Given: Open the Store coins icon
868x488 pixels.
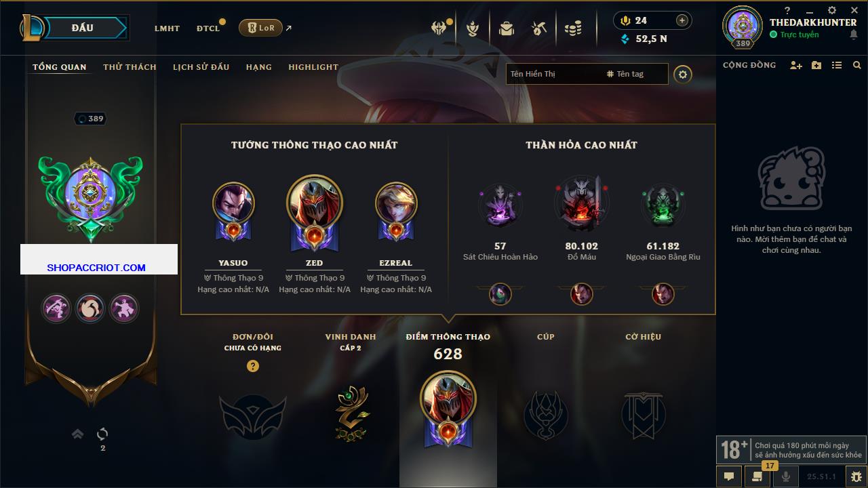Looking at the screenshot, I should point(574,28).
